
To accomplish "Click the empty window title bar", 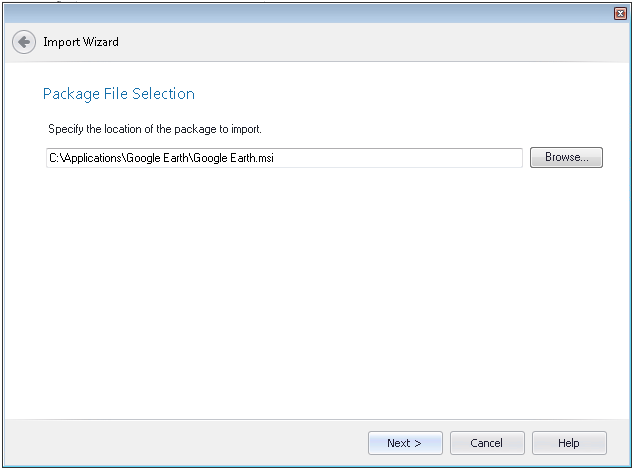I will [x=300, y=13].
